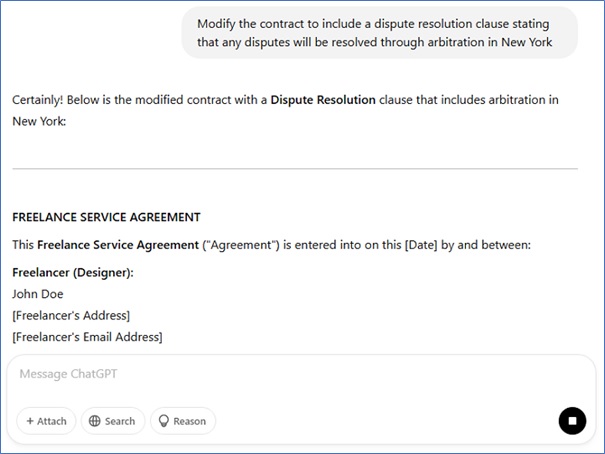Click the user prompt message bubble
605x454 pixels.
[380, 33]
